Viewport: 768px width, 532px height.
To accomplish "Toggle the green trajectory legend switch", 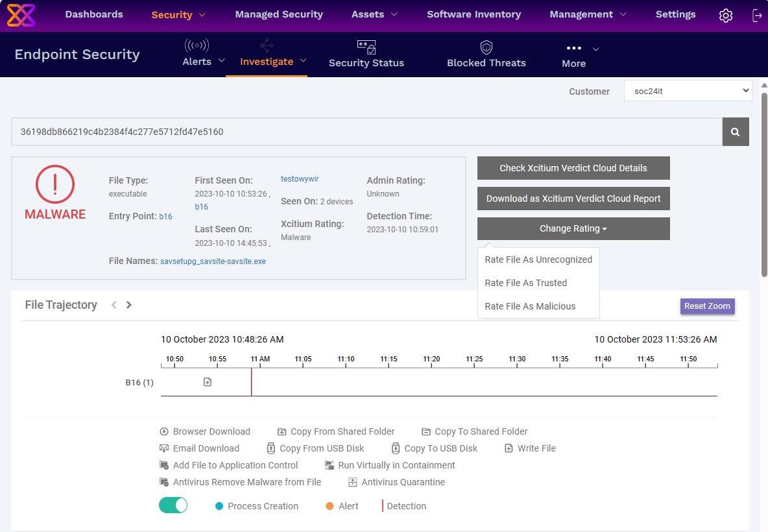I will tap(173, 505).
